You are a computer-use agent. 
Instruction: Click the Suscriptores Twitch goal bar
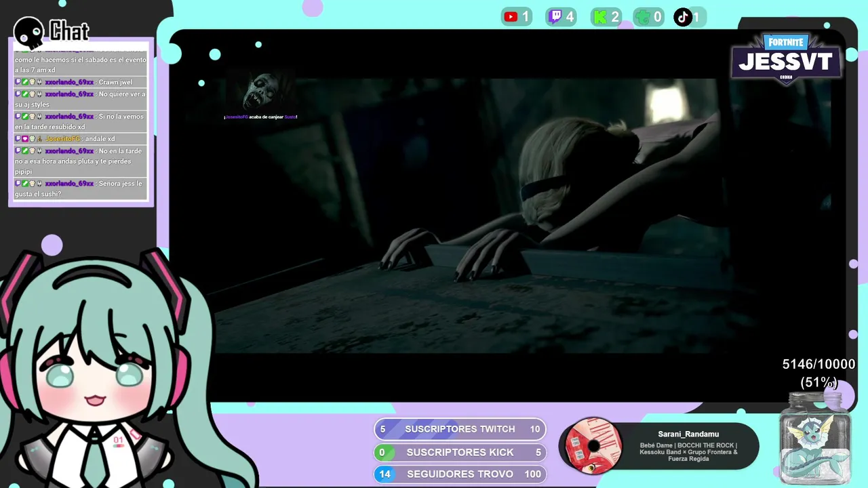460,429
